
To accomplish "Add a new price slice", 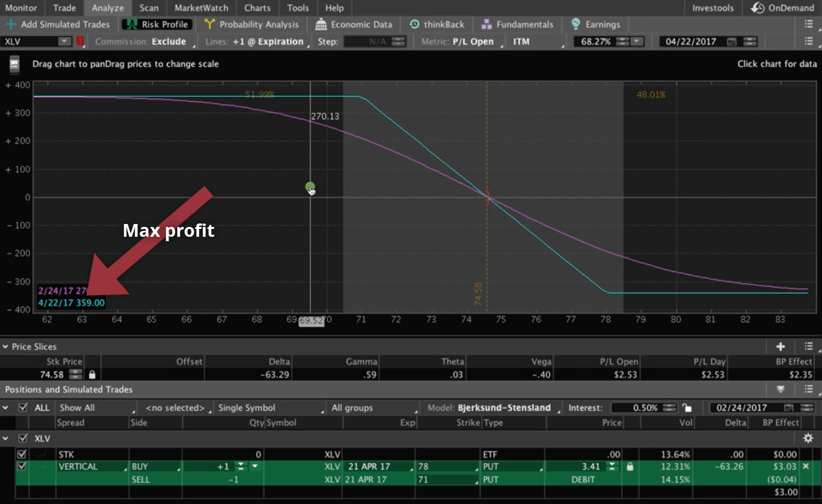I will tap(780, 347).
